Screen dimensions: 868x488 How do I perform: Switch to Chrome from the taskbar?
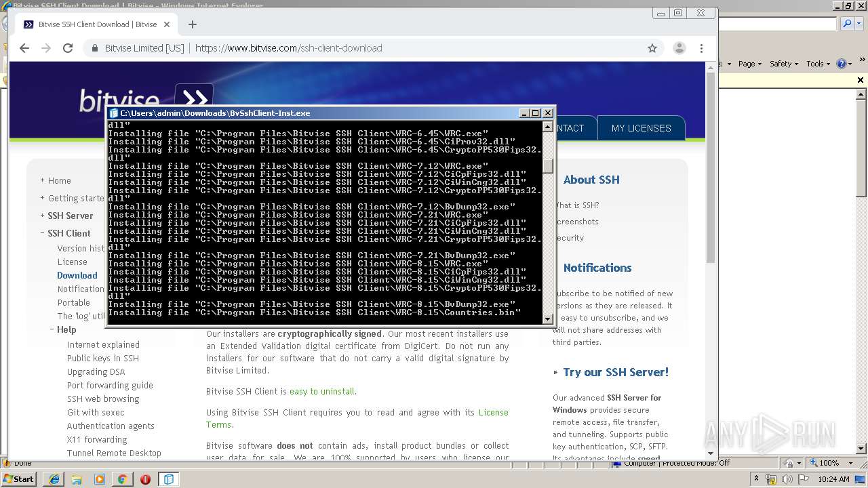[x=122, y=479]
